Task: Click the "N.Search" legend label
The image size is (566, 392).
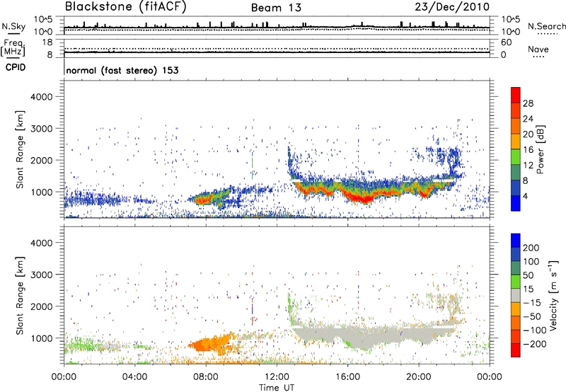Action: tap(546, 26)
